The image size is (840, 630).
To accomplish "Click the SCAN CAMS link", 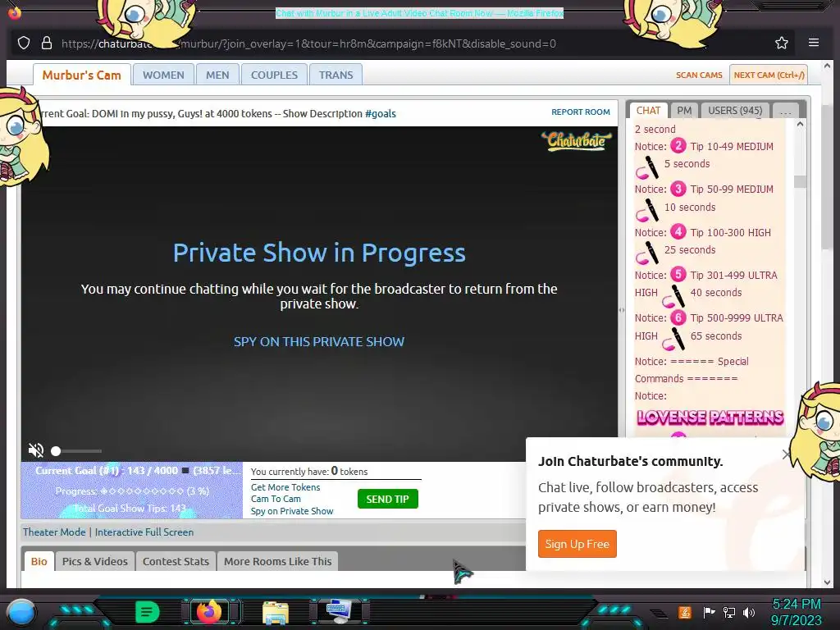I will point(699,75).
